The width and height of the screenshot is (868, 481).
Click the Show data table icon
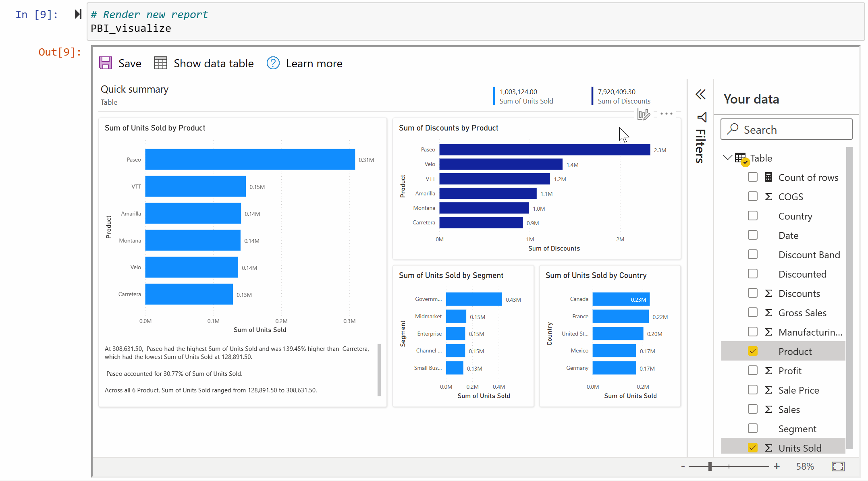pyautogui.click(x=160, y=63)
